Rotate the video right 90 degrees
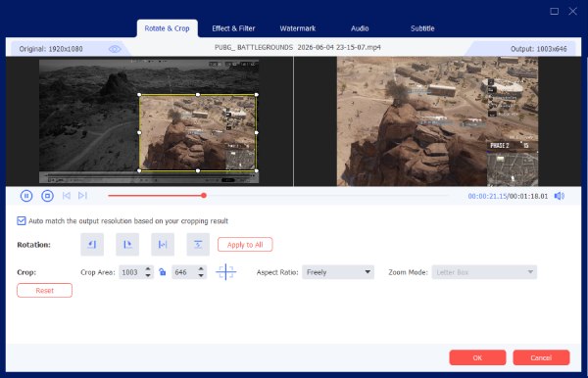Viewport: 588px width, 378px height. [x=127, y=244]
